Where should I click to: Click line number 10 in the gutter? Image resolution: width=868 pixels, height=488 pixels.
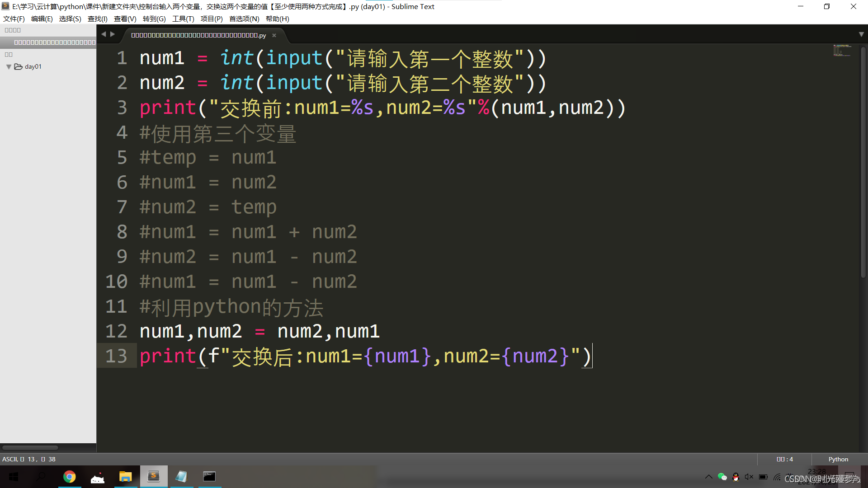pyautogui.click(x=116, y=282)
